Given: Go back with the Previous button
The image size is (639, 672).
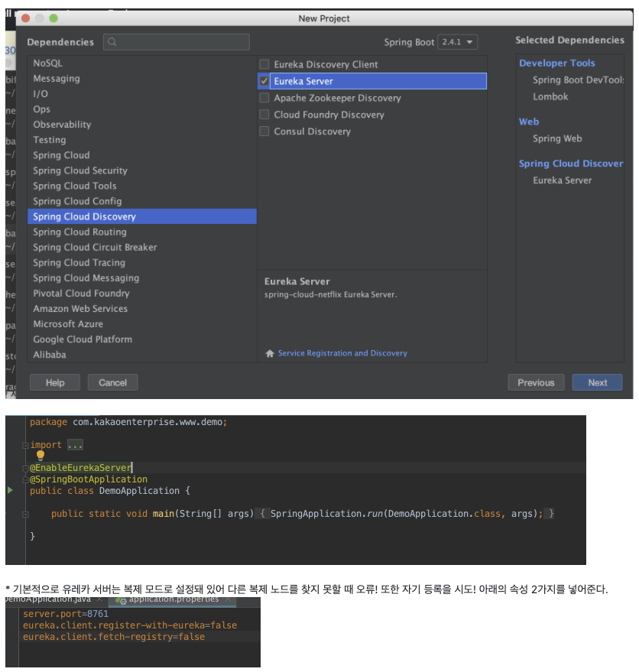Looking at the screenshot, I should [536, 382].
